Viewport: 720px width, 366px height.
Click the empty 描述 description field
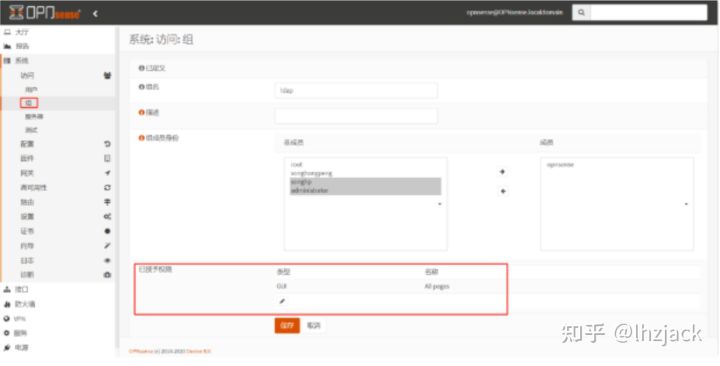tap(356, 116)
